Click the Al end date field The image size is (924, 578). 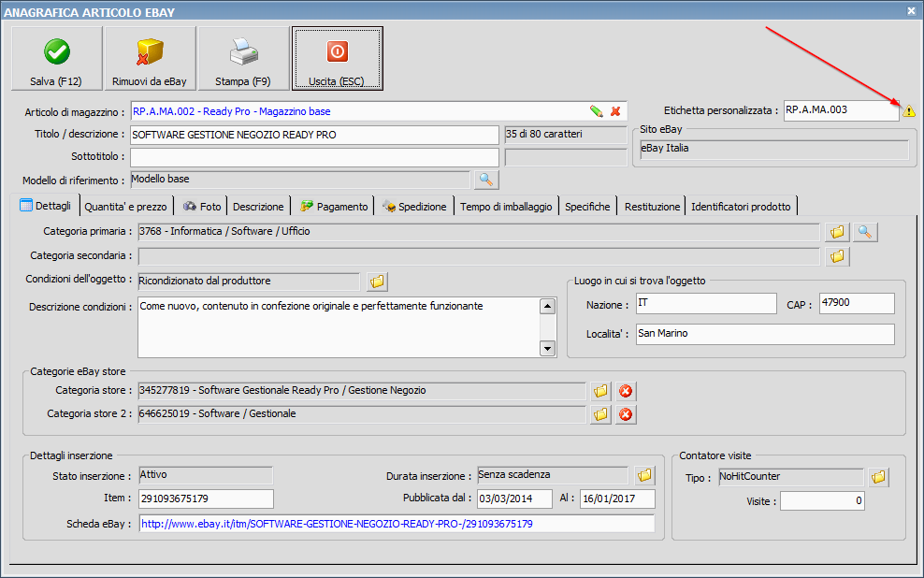(617, 499)
